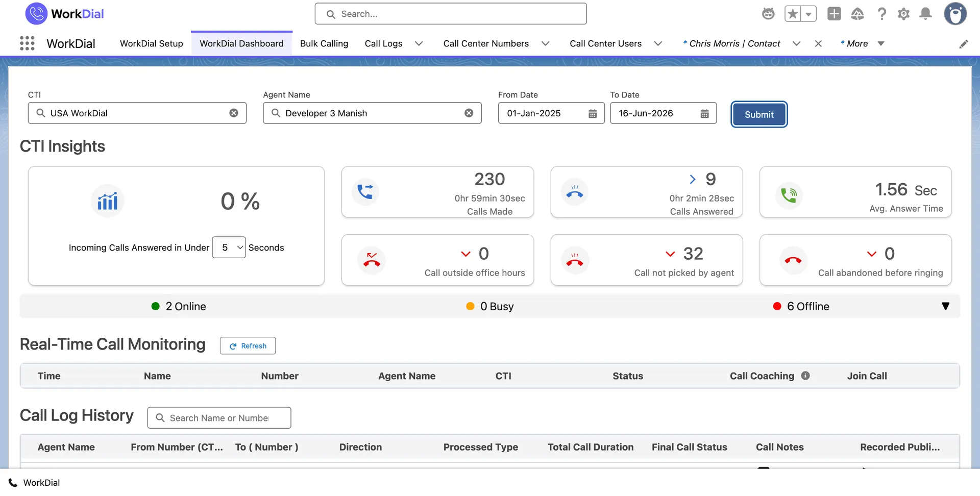Click the pencil icon to edit navigation

tap(963, 44)
